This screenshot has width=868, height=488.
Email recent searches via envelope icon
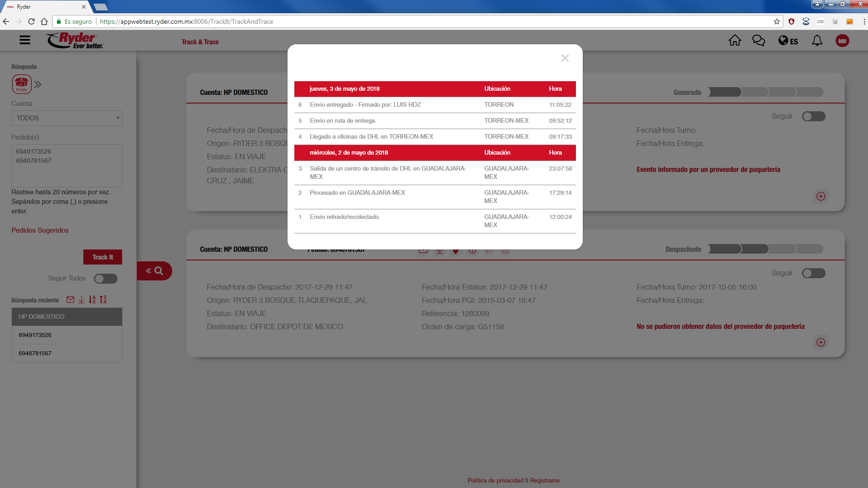[x=70, y=300]
